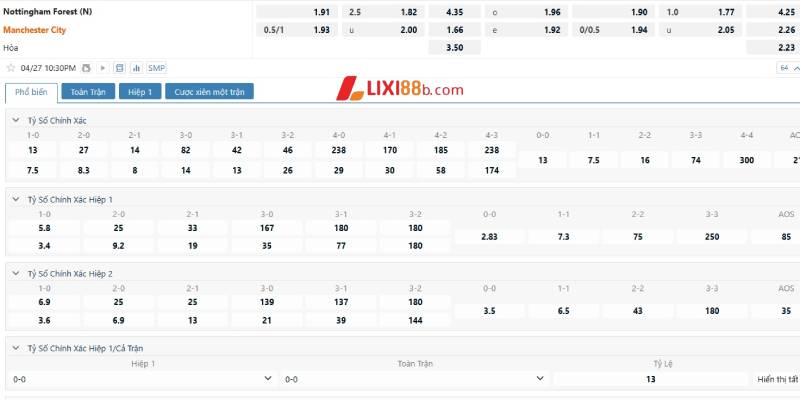
Task: Collapse the Tỷ Số Chính Xác Hiệp 2 section
Action: pos(14,273)
